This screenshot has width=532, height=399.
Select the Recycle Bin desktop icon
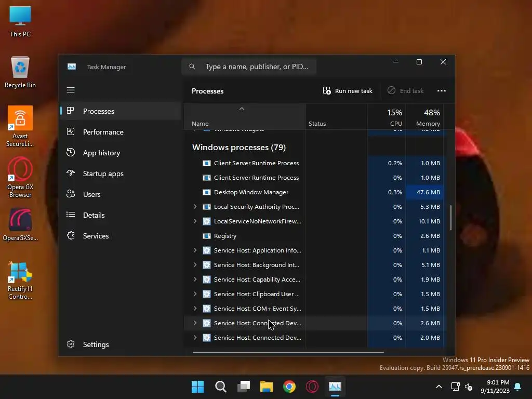coord(20,72)
